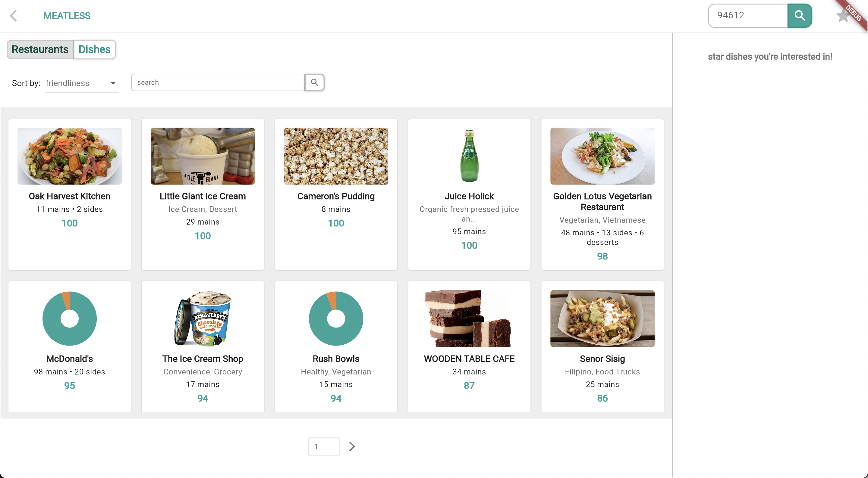Screen dimensions: 868x478
Task: Switch to the Dishes tab
Action: pyautogui.click(x=95, y=49)
